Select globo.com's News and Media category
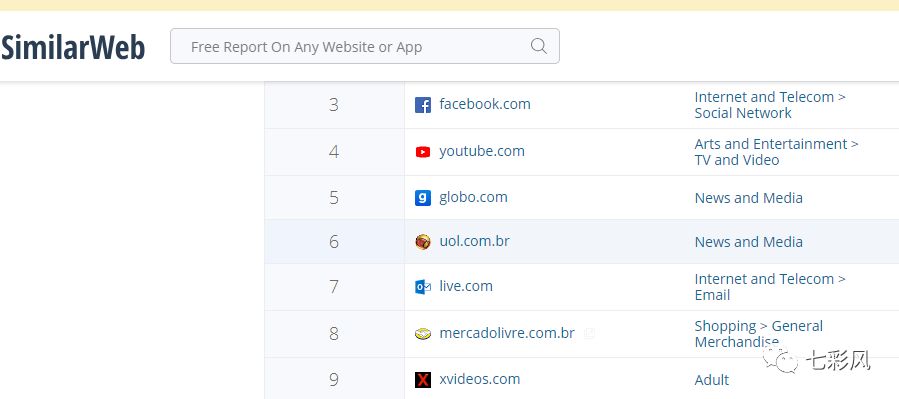The height and width of the screenshot is (399, 899). pos(748,198)
